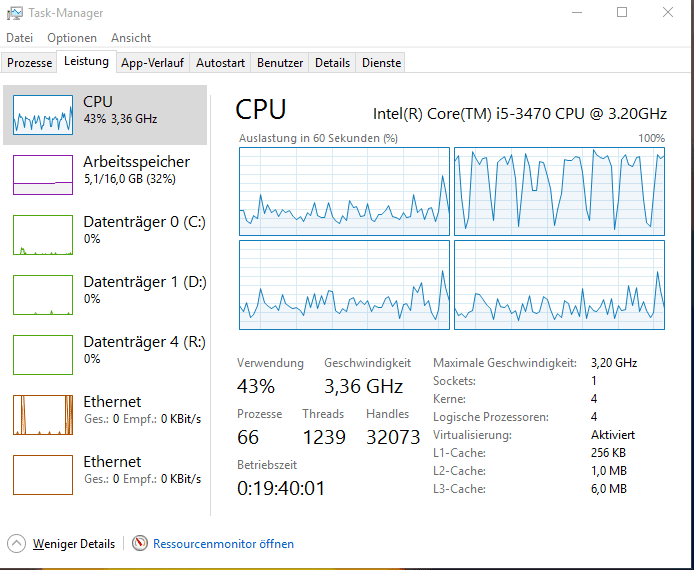Select the first Ethernet adapter graph
This screenshot has height=570, width=694.
43,415
